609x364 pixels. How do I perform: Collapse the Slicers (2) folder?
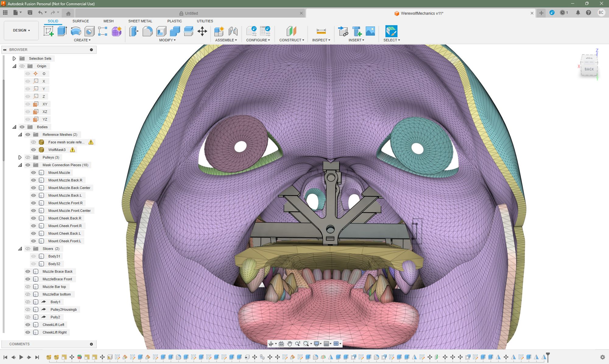tap(20, 248)
